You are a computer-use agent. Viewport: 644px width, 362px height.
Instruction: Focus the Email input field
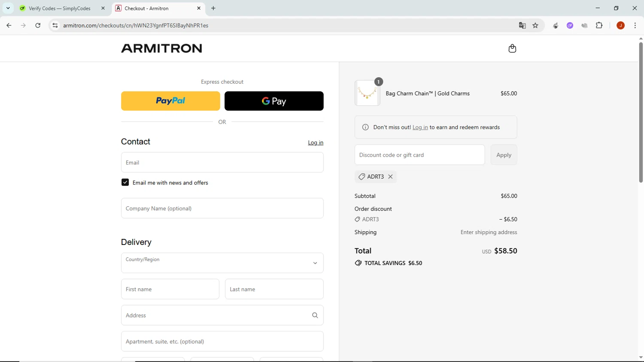click(x=222, y=163)
